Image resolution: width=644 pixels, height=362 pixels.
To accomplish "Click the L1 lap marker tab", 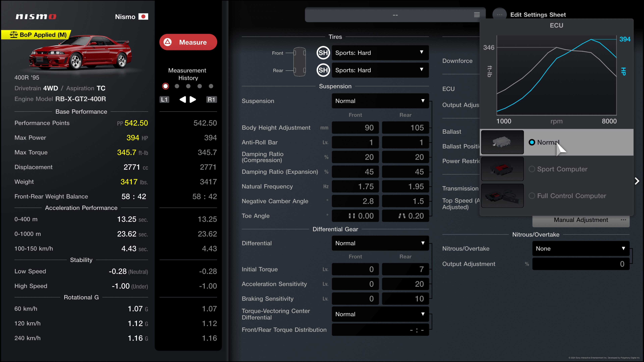I will [x=164, y=99].
